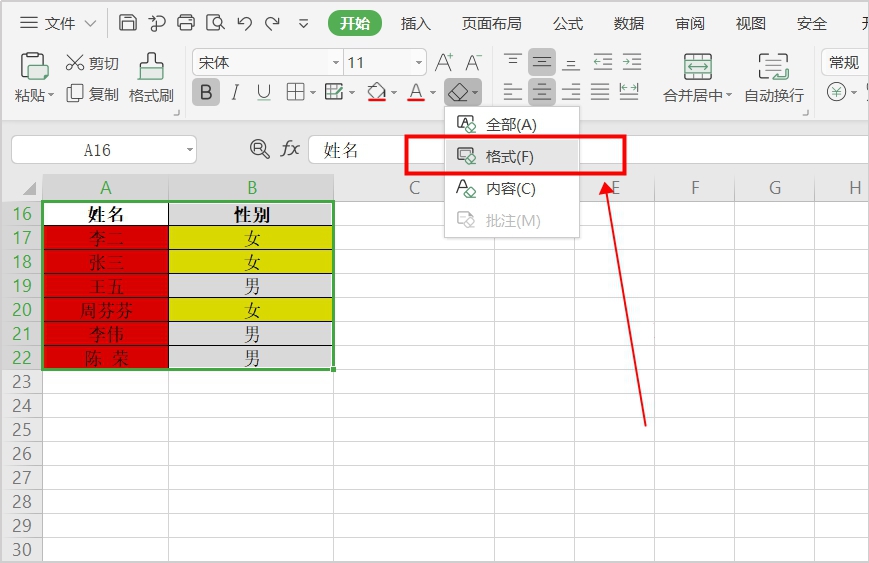Choose 全部(A) in clear menu
Screen dimensions: 869x563
[512, 124]
